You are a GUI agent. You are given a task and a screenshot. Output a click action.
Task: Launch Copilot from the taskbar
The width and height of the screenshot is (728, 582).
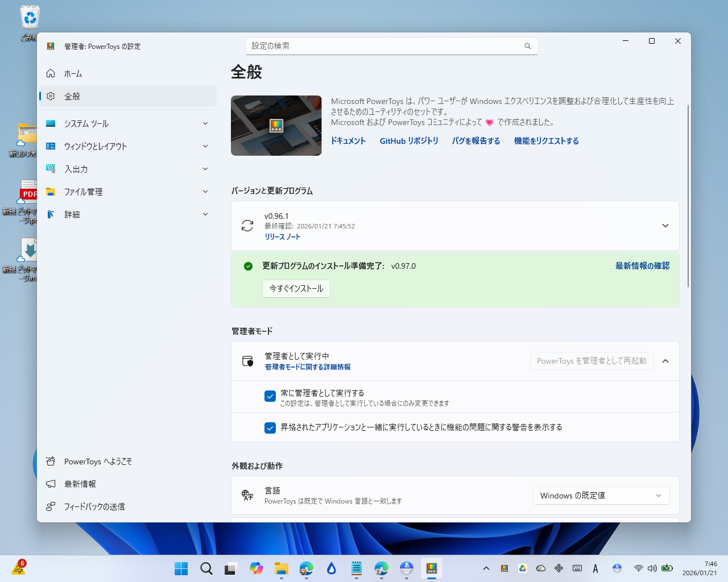257,568
